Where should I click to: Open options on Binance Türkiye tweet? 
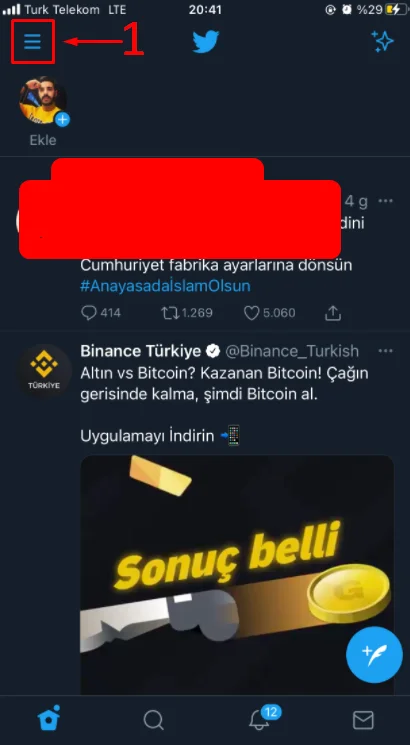click(x=385, y=351)
